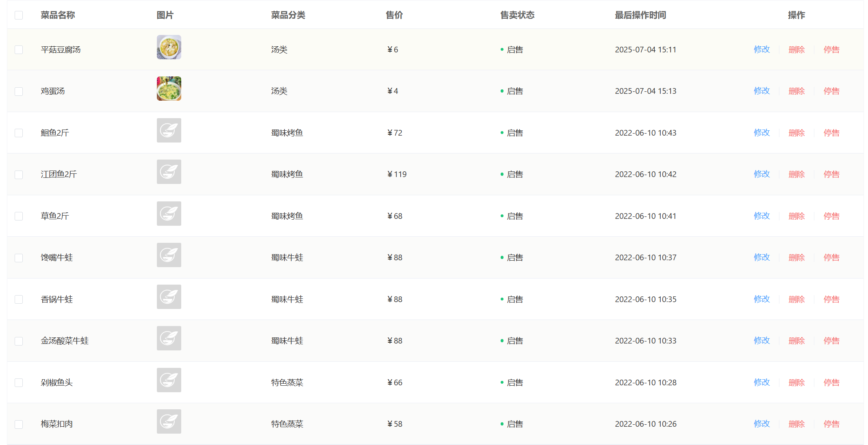Select the checkbox for 草鱼2斤
The height and width of the screenshot is (445, 868).
tap(19, 216)
